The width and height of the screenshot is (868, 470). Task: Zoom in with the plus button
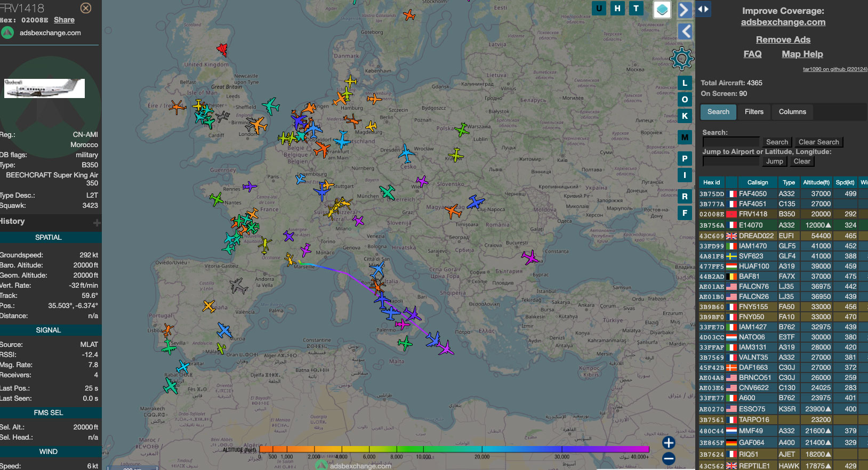tap(669, 442)
